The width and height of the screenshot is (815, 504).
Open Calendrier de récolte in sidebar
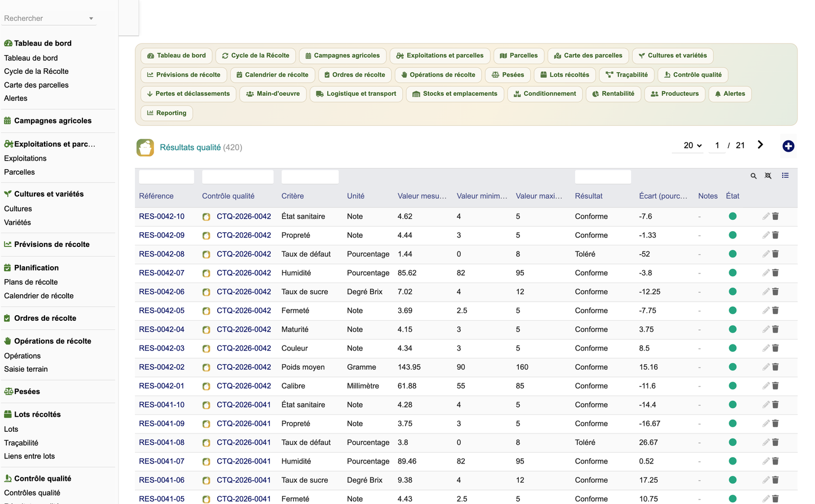click(x=39, y=296)
